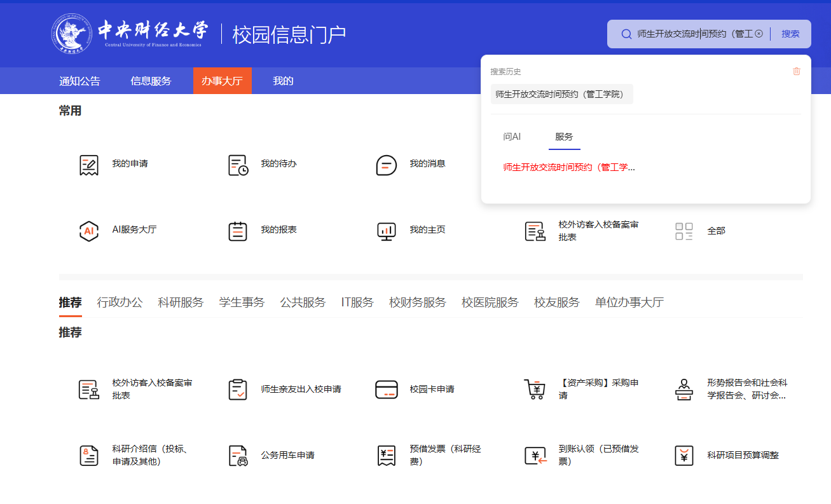Go to 信息服务 in navigation bar
Image resolution: width=831 pixels, height=504 pixels.
[x=151, y=81]
